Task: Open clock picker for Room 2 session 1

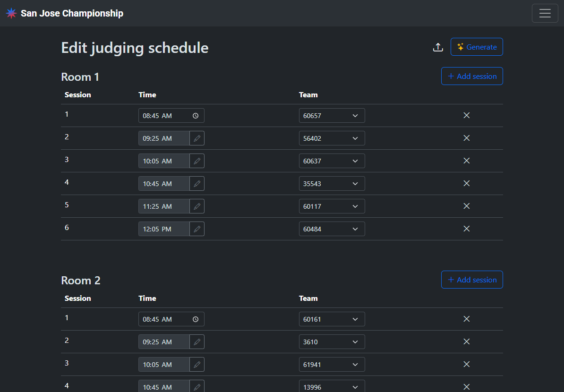Action: (x=196, y=319)
